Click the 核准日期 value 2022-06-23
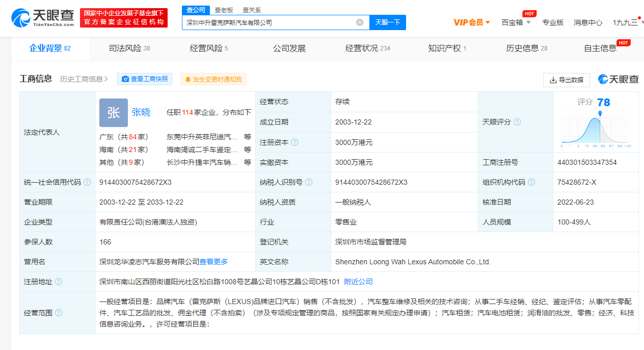Screen dimensions: 644x350 [x=576, y=202]
